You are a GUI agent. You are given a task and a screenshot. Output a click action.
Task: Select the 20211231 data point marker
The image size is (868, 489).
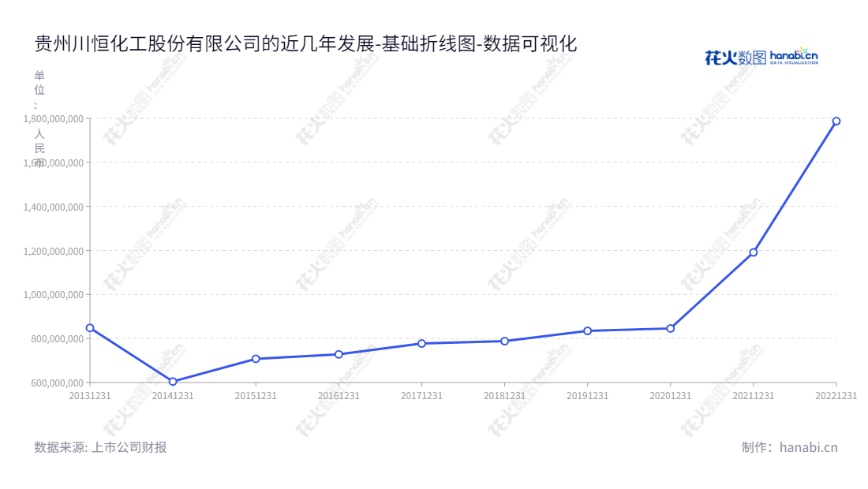point(754,252)
